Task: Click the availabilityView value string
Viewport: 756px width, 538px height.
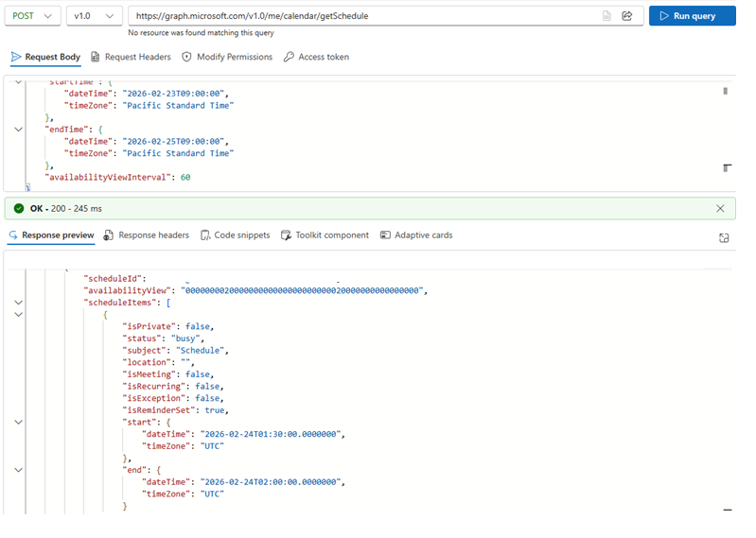Action: (x=302, y=290)
